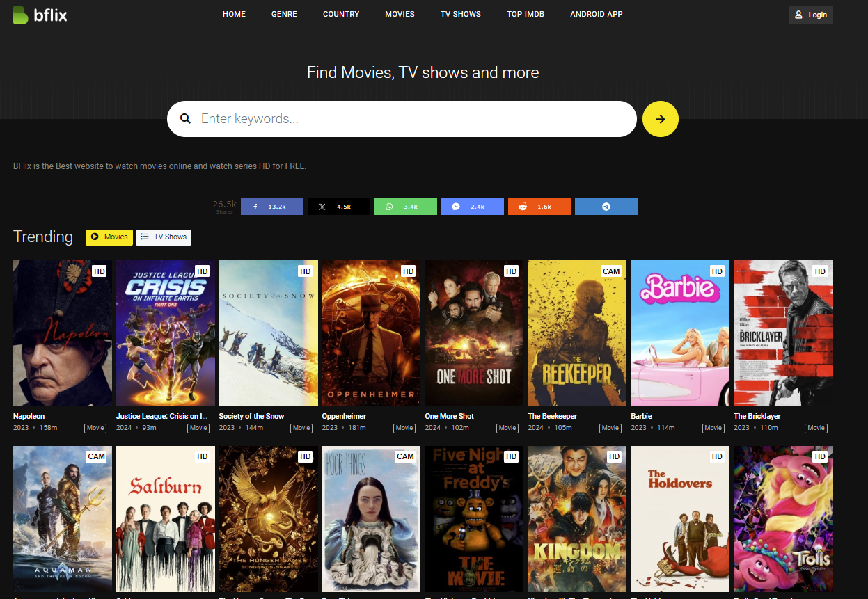Click the Oppenheimer title link
The height and width of the screenshot is (599, 868).
344,416
